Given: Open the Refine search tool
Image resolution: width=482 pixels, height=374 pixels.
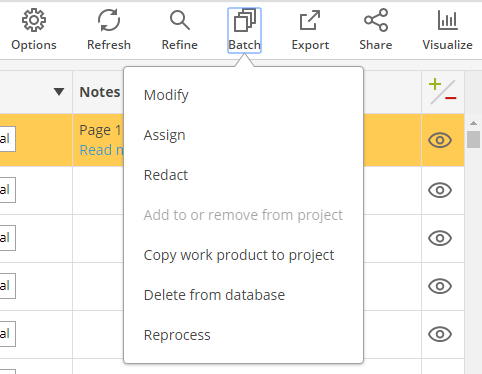Looking at the screenshot, I should tap(180, 30).
